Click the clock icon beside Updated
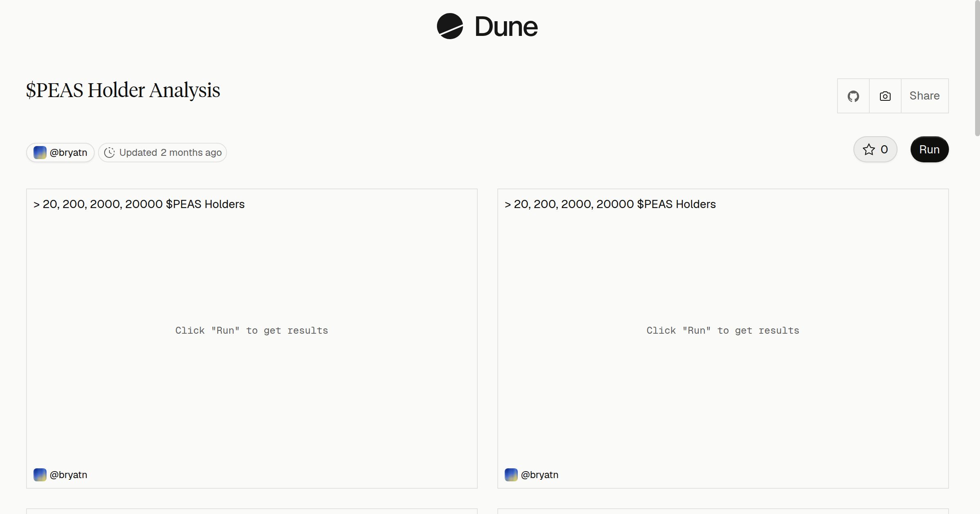This screenshot has height=514, width=980. pyautogui.click(x=109, y=153)
